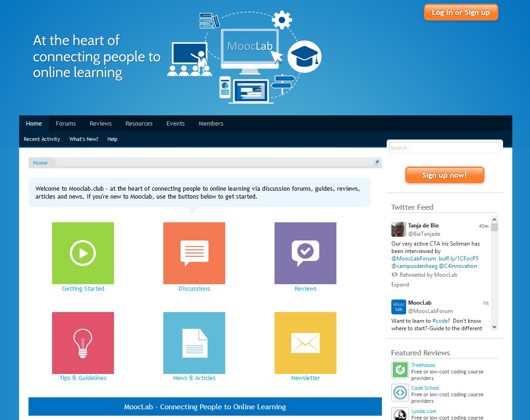Expand Tanja de Bie's tweet

(400, 285)
